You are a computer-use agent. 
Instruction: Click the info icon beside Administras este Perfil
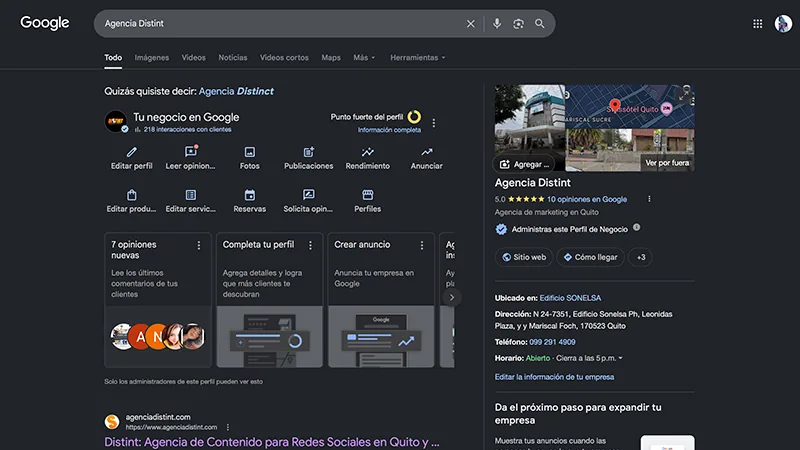coord(637,228)
